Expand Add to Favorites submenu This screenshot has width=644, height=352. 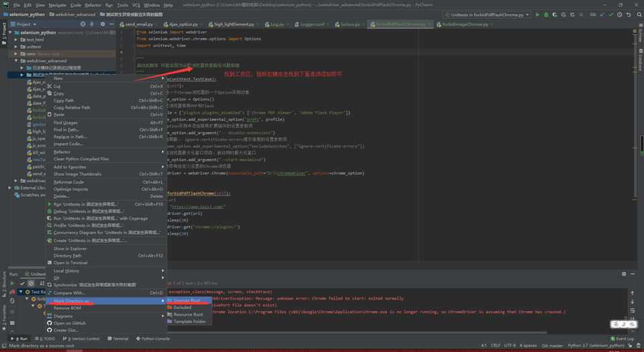107,167
